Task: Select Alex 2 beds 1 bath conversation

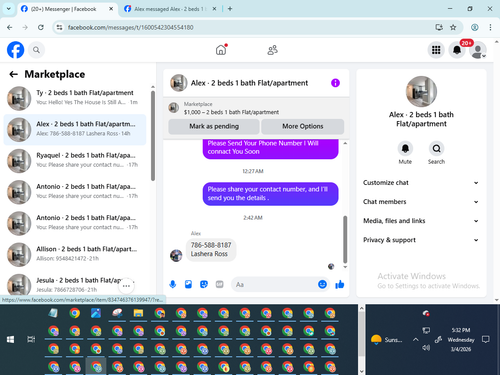Action: tap(75, 130)
